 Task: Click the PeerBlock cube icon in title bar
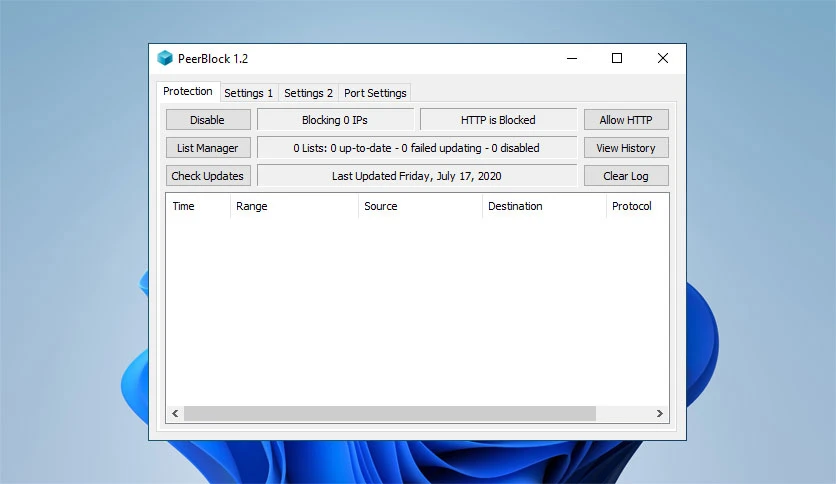(165, 58)
